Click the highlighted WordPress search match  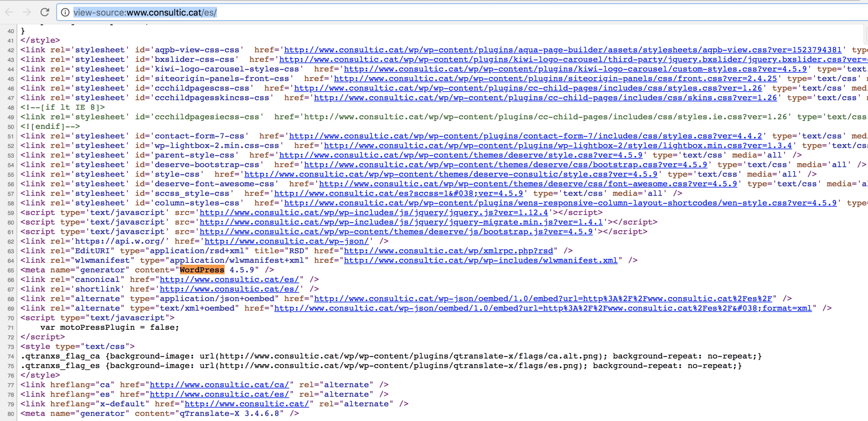click(x=202, y=270)
